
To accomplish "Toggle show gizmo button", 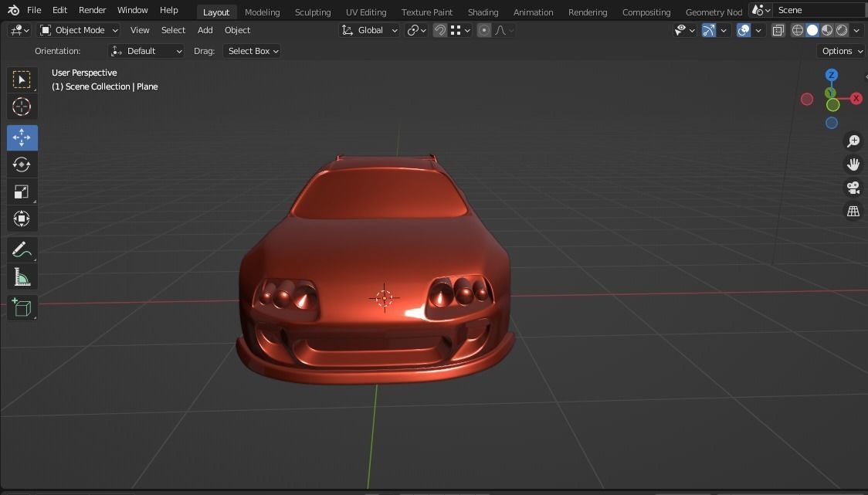I will coord(709,30).
